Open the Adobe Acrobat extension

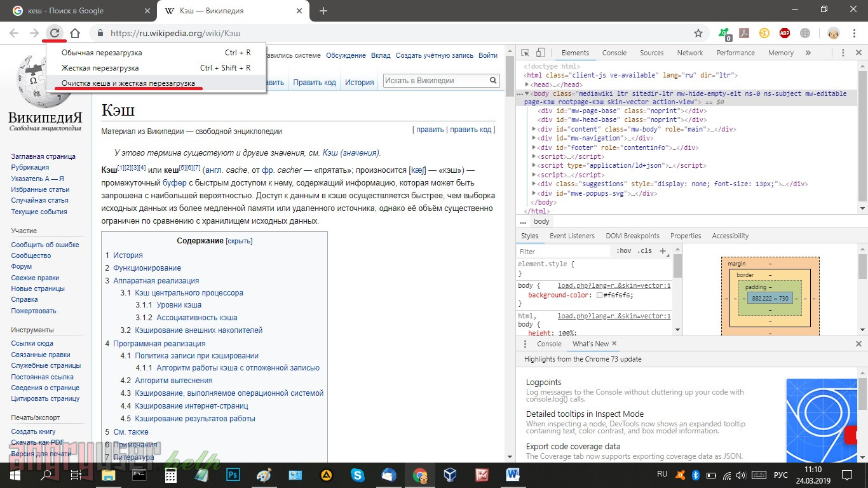click(x=744, y=33)
